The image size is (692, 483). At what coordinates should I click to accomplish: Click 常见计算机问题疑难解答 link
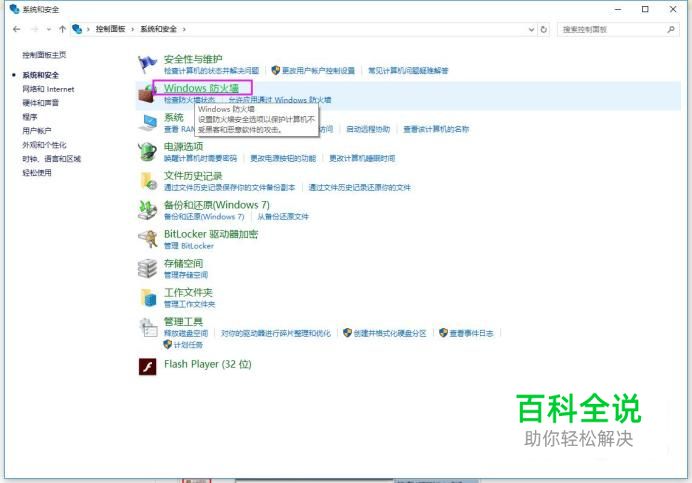tap(408, 71)
